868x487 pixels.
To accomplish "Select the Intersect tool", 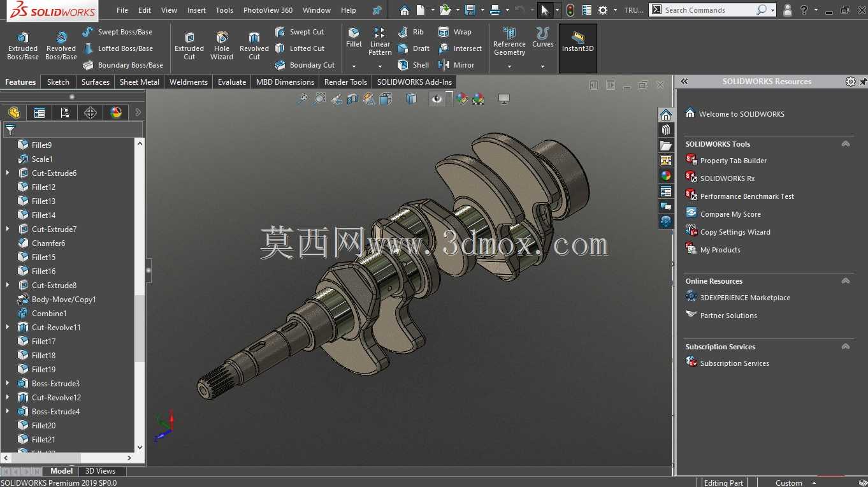I will pos(460,48).
